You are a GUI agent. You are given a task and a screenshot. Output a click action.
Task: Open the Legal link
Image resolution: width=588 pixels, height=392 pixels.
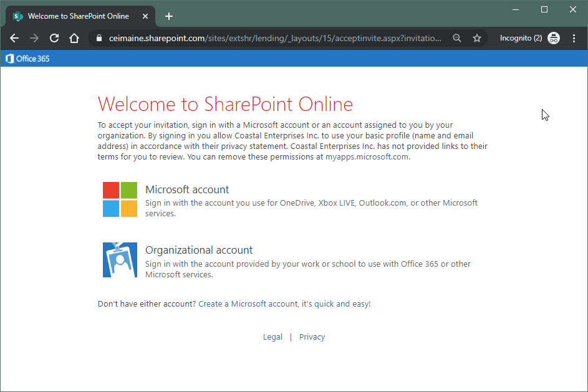tap(272, 337)
